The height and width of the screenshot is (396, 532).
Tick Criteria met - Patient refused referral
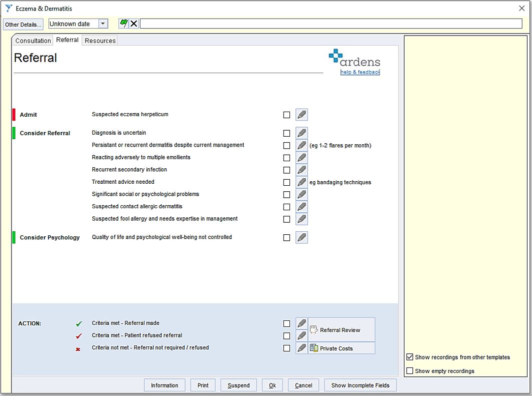286,336
